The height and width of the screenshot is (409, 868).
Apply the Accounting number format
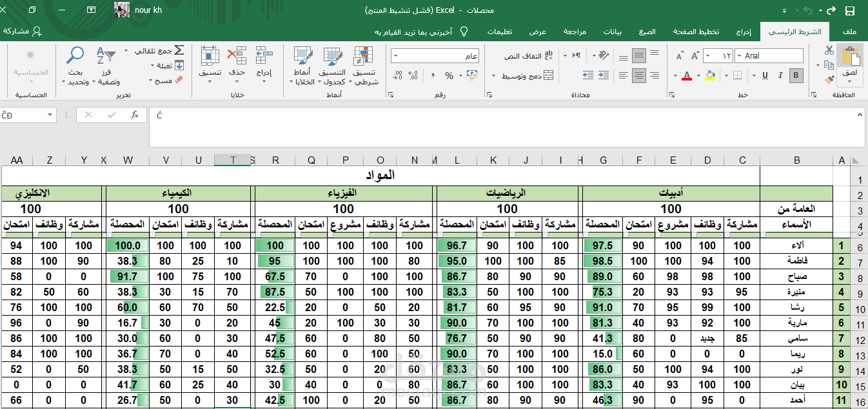pyautogui.click(x=471, y=76)
